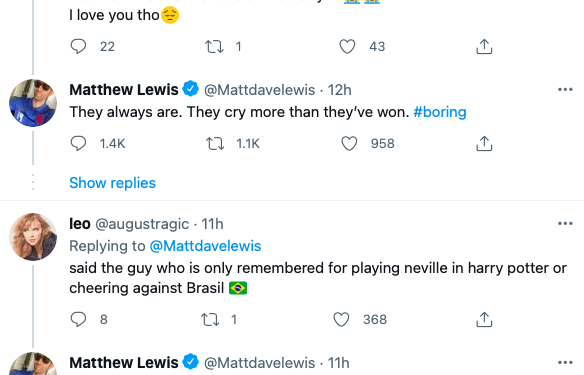Retweet the 'I love you tho' tweet
The image size is (584, 375).
pyautogui.click(x=214, y=47)
